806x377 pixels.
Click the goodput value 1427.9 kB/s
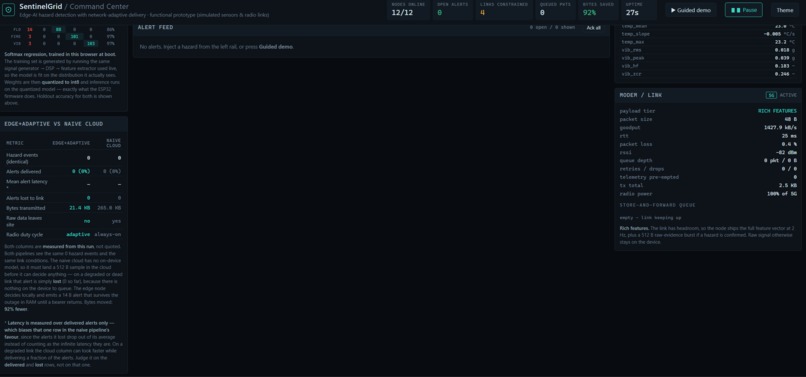coord(780,128)
